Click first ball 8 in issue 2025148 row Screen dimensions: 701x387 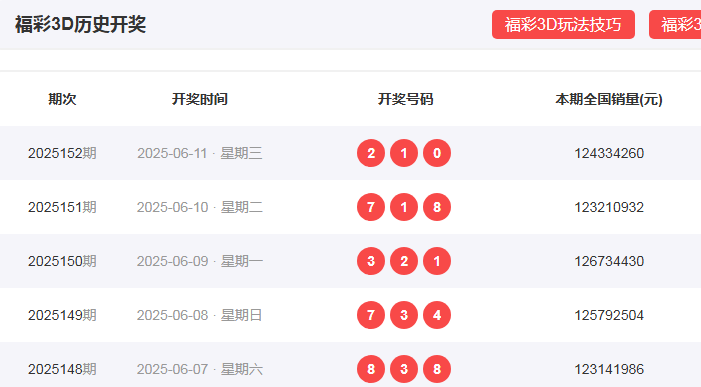point(371,370)
